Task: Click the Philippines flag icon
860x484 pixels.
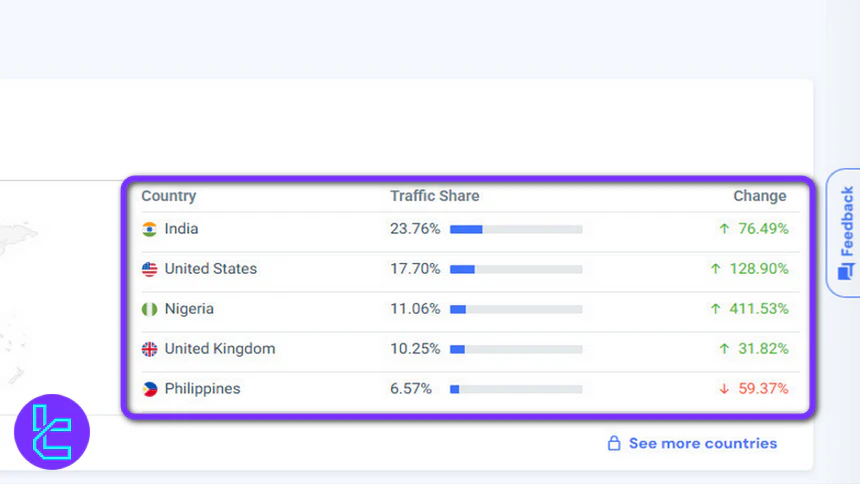Action: coord(150,389)
